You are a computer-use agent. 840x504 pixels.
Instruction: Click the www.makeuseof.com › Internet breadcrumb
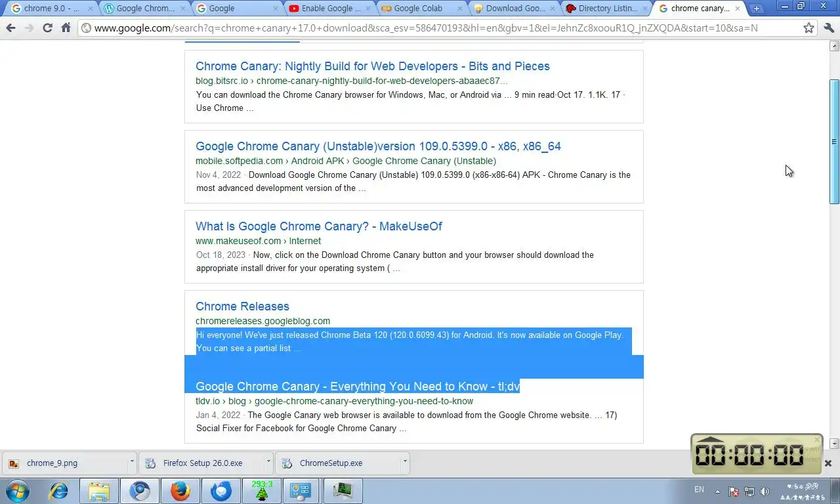pos(258,241)
